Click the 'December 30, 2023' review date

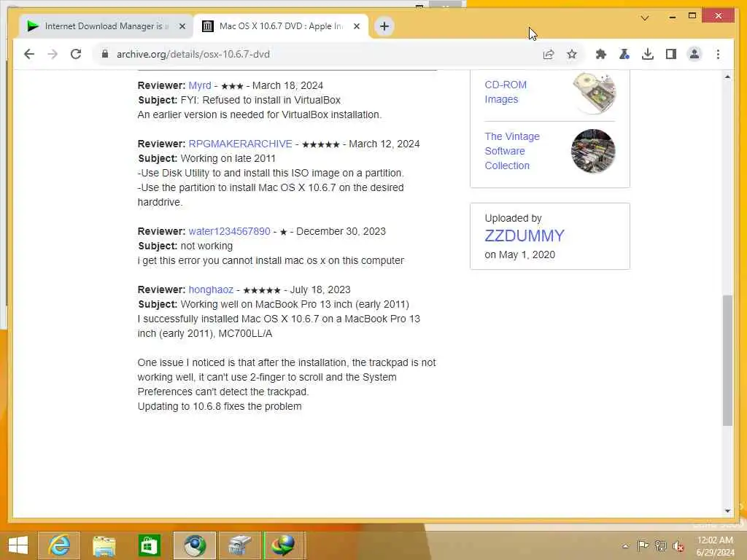tap(341, 231)
